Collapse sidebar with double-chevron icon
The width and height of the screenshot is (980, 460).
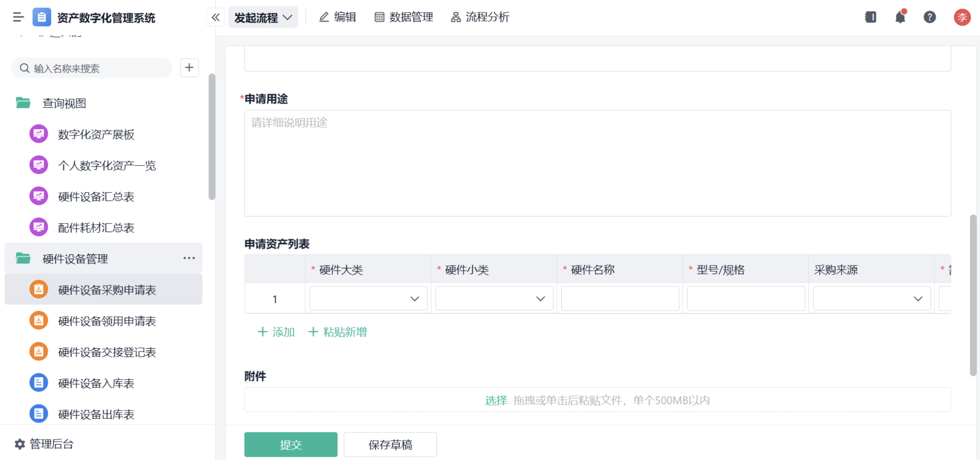(x=216, y=17)
